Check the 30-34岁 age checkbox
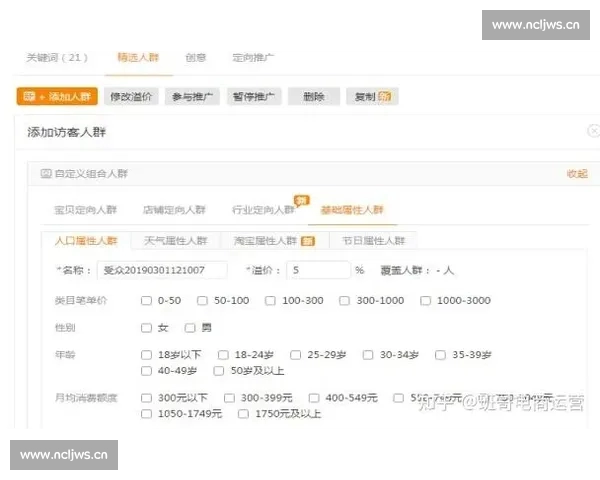The width and height of the screenshot is (600, 480). [368, 355]
